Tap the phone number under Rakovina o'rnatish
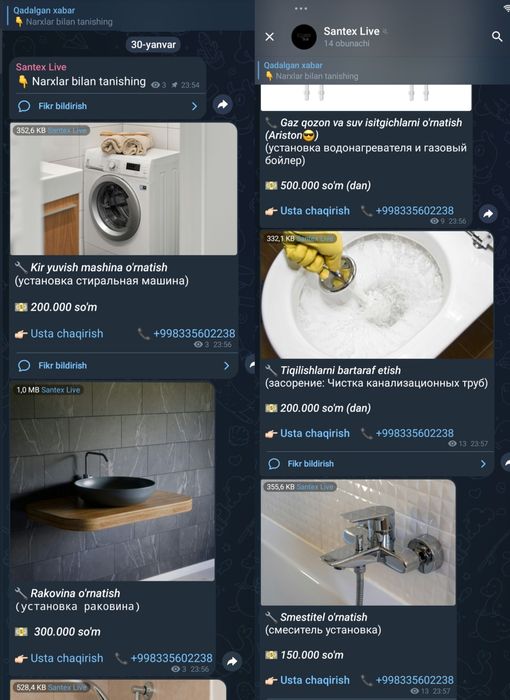 point(171,658)
